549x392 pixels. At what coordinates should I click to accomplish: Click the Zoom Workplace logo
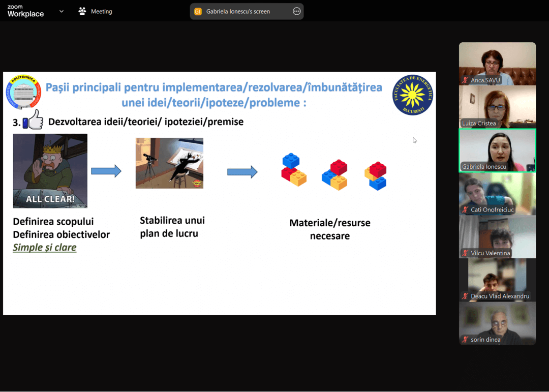coord(25,11)
